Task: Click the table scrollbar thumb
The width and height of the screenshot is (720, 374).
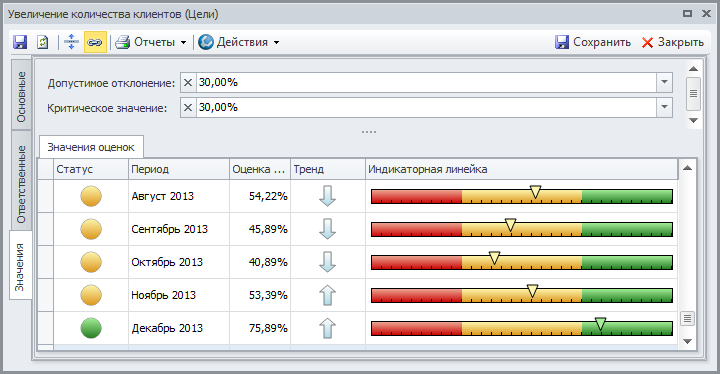Action: click(687, 318)
